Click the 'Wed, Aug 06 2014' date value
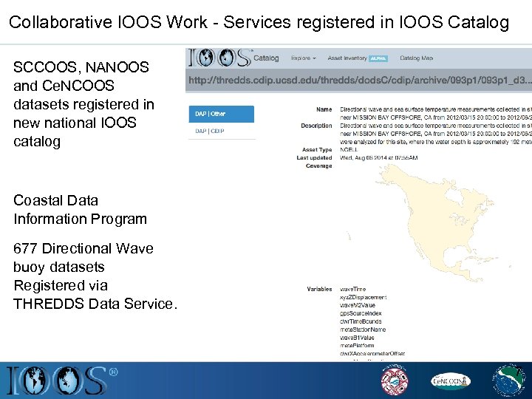 pos(378,158)
